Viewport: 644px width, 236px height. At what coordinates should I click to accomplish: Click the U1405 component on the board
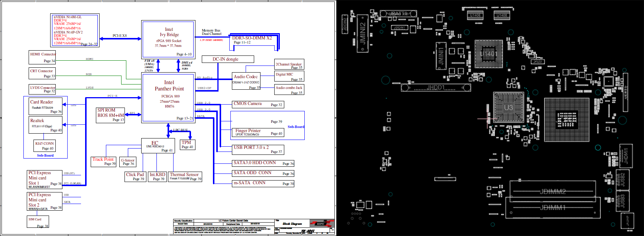[x=475, y=15]
